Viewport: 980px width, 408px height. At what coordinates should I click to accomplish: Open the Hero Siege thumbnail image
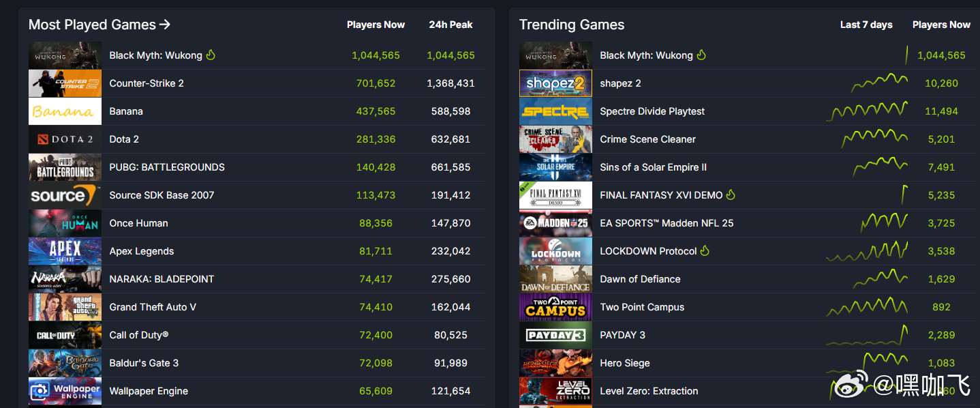[x=555, y=363]
